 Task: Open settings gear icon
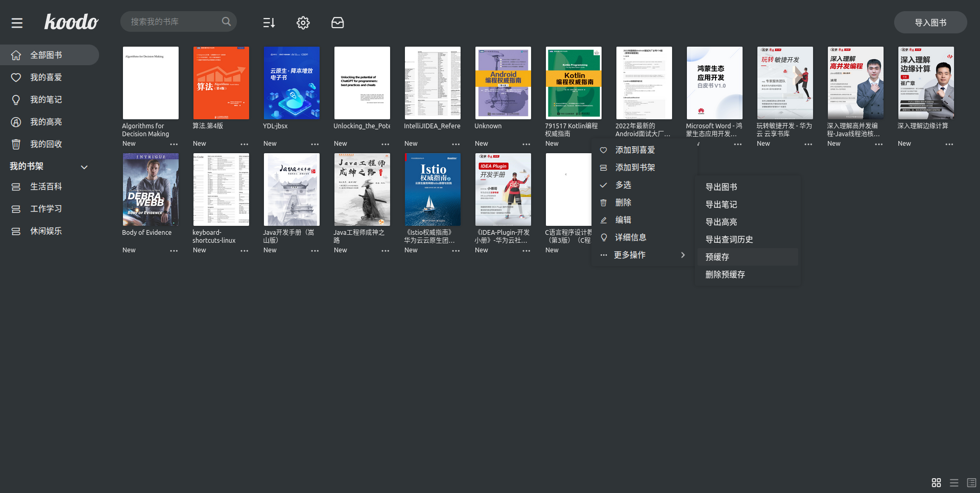coord(303,22)
